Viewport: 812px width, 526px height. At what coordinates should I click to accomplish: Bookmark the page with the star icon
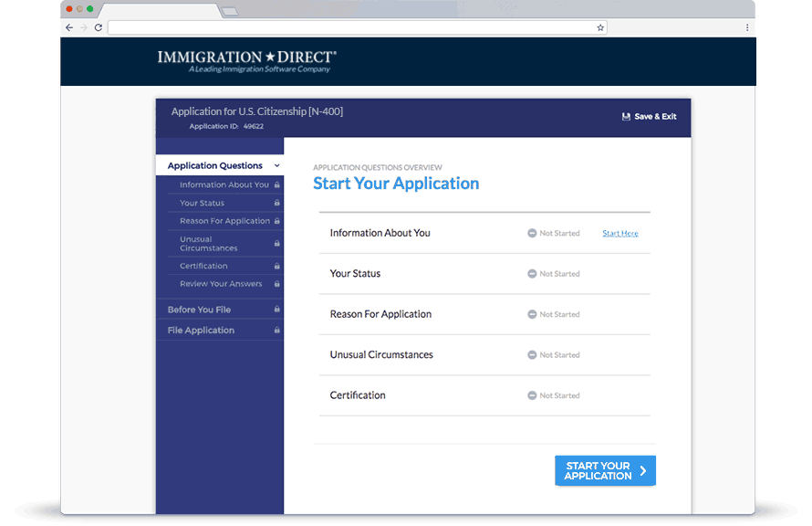(x=600, y=27)
